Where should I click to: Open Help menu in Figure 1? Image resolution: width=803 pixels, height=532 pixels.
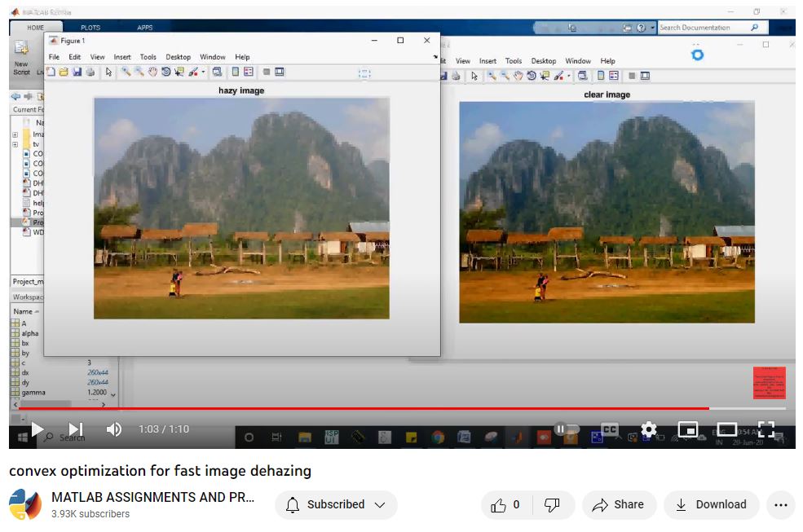pos(242,57)
